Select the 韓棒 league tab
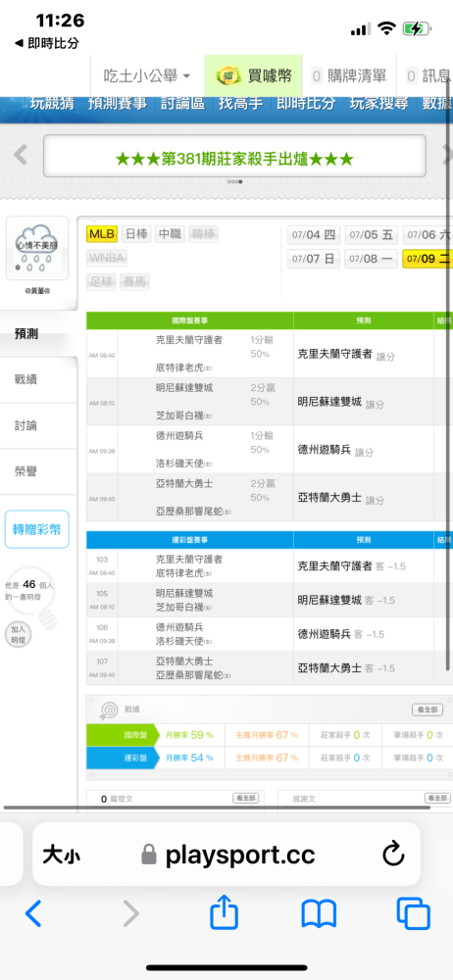453x980 pixels. pos(203,234)
